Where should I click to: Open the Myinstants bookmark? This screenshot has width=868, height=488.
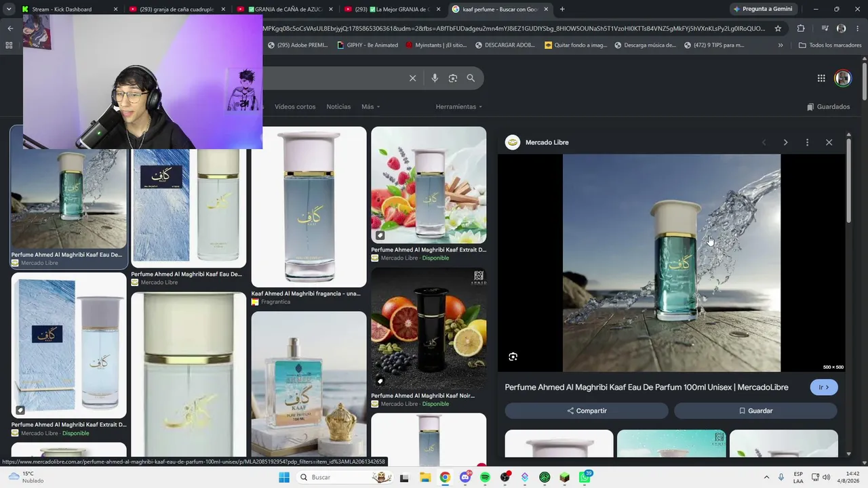[x=436, y=45]
